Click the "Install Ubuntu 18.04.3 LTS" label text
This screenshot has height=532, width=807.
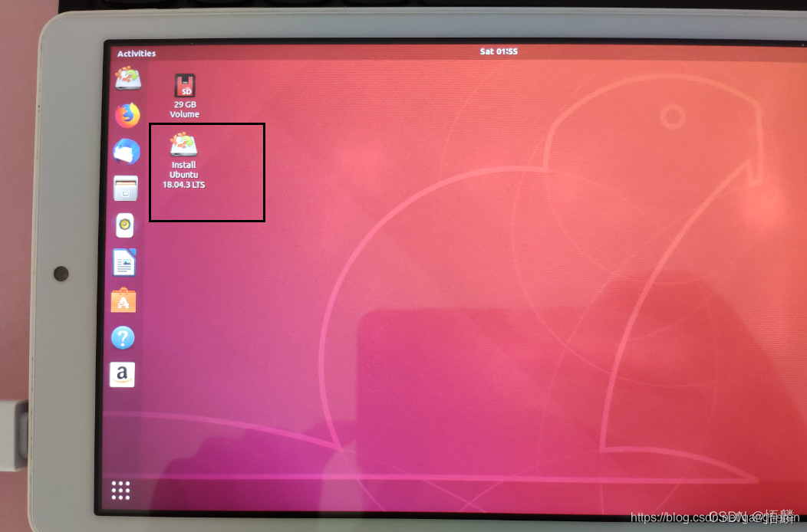tap(184, 175)
